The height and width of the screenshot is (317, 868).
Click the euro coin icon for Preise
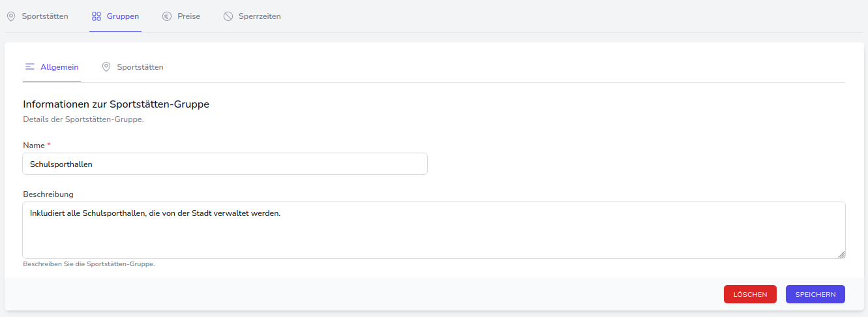coord(167,16)
